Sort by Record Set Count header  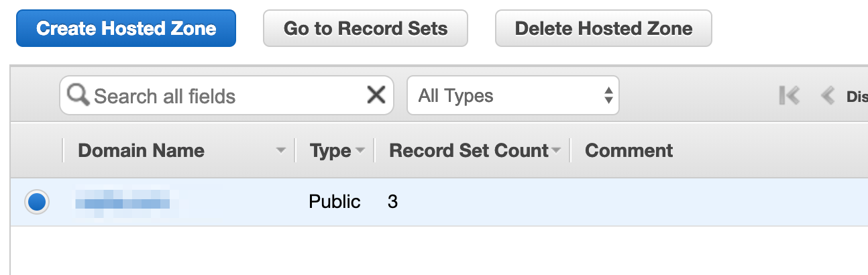[469, 150]
